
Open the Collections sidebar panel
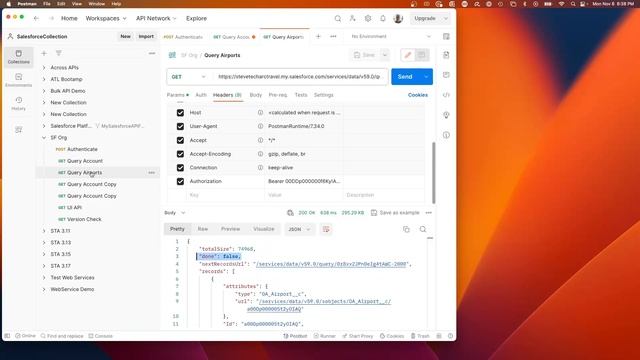pyautogui.click(x=18, y=56)
